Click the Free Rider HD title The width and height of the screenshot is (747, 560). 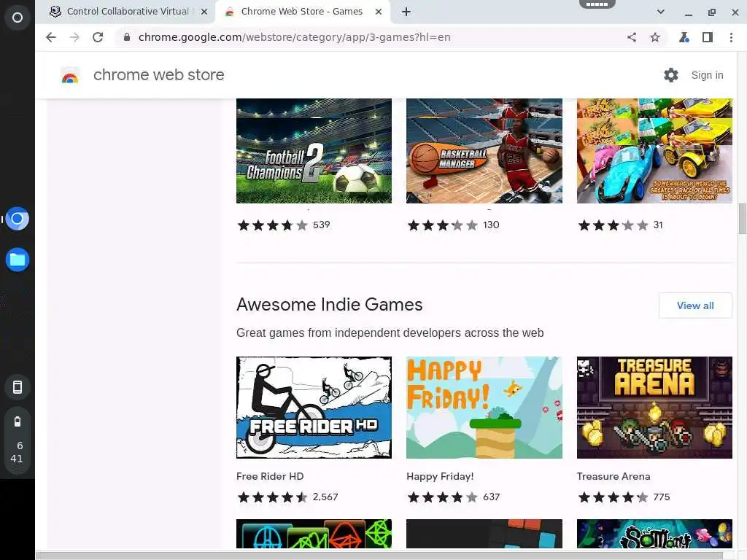point(270,476)
